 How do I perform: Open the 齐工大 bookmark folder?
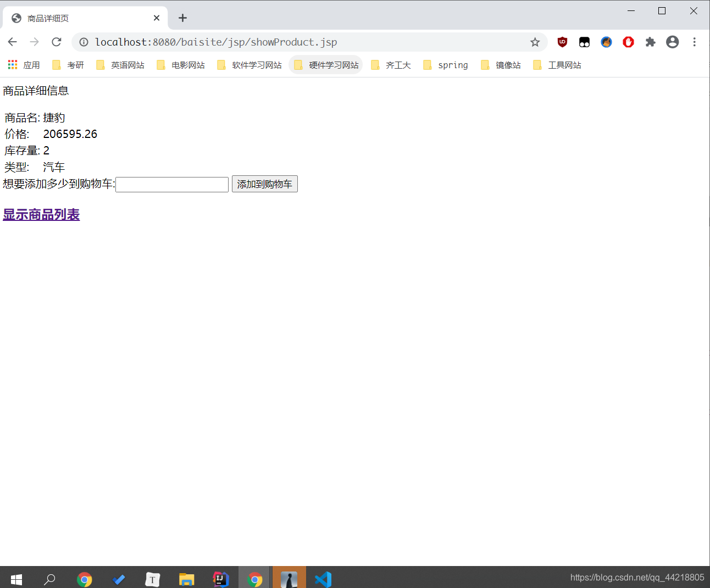point(391,65)
